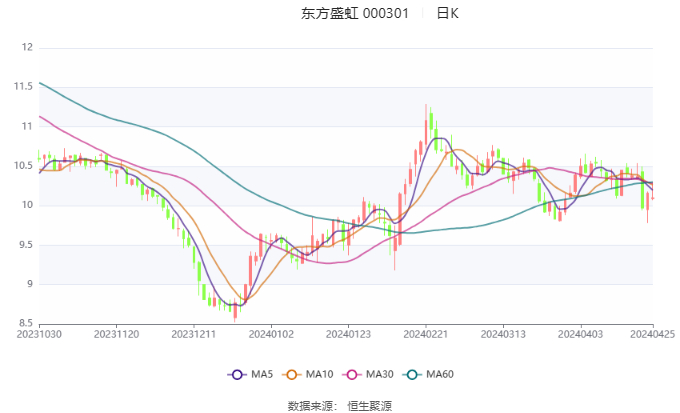This screenshot has width=680, height=413.
Task: Select the 20240102 date axis label
Action: tap(271, 335)
